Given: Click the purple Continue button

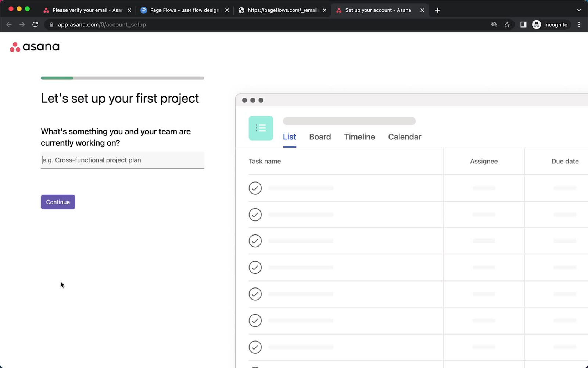Looking at the screenshot, I should pos(58,202).
